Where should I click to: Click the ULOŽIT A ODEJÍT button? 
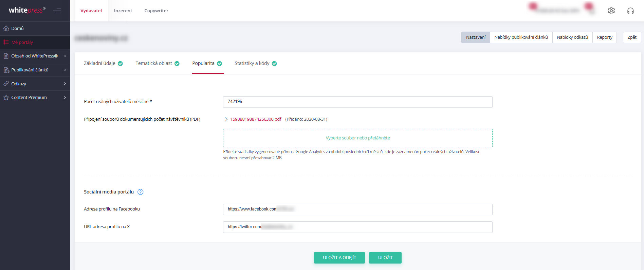coord(339,258)
